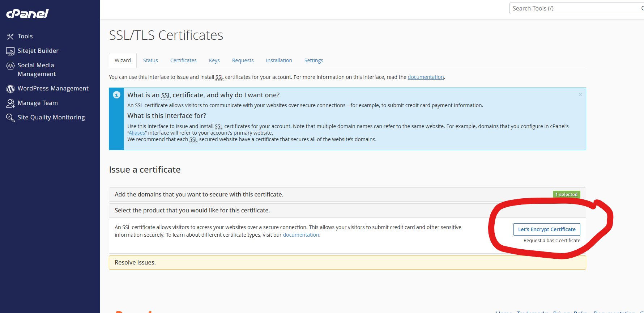This screenshot has height=313, width=644.
Task: Open Site Quality Monitoring in sidebar
Action: click(x=51, y=117)
